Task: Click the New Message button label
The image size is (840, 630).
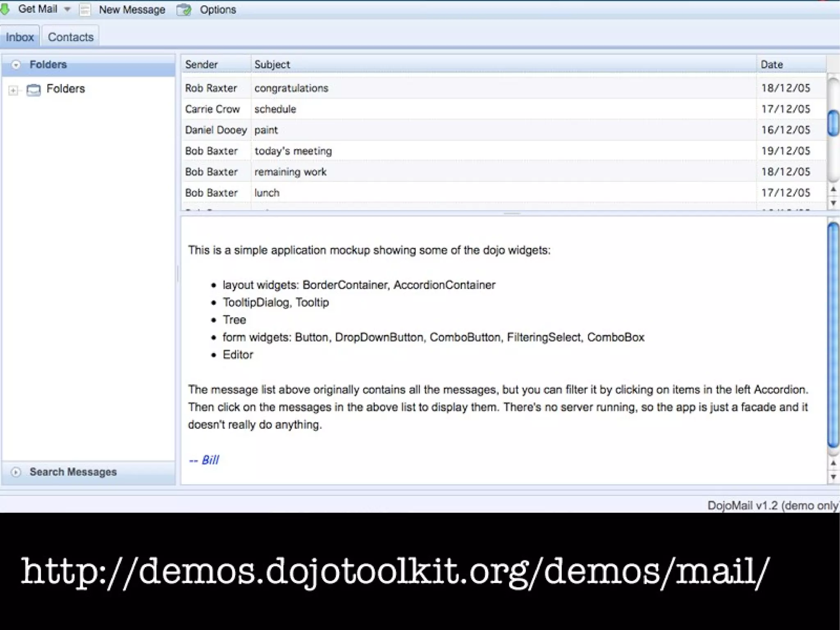Action: pyautogui.click(x=132, y=9)
